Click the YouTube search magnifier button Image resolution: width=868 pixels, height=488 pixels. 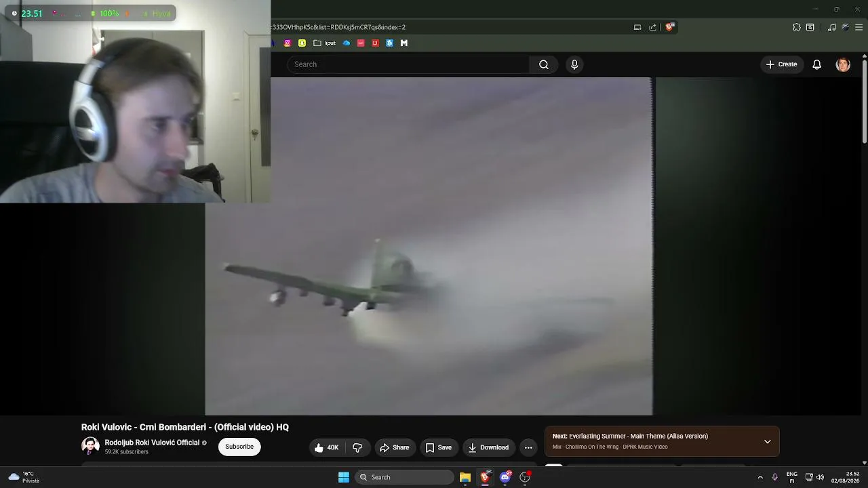pos(544,64)
